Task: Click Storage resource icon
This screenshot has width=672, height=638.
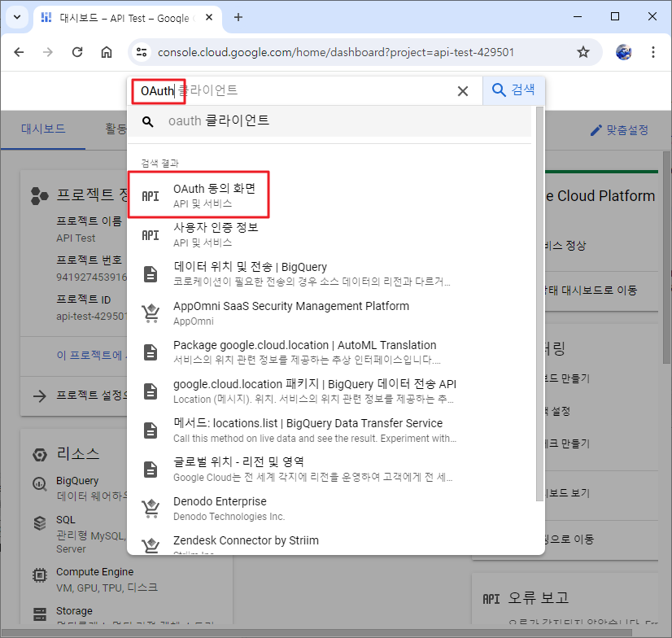Action: (39, 614)
